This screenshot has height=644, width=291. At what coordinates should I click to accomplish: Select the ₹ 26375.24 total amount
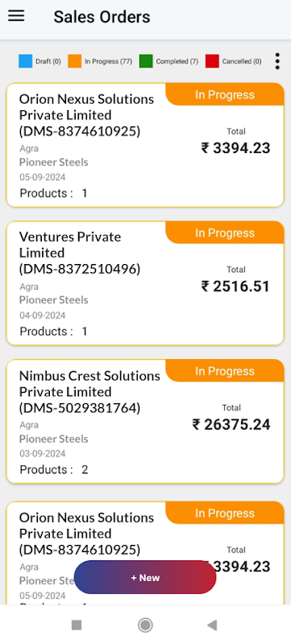[231, 425]
